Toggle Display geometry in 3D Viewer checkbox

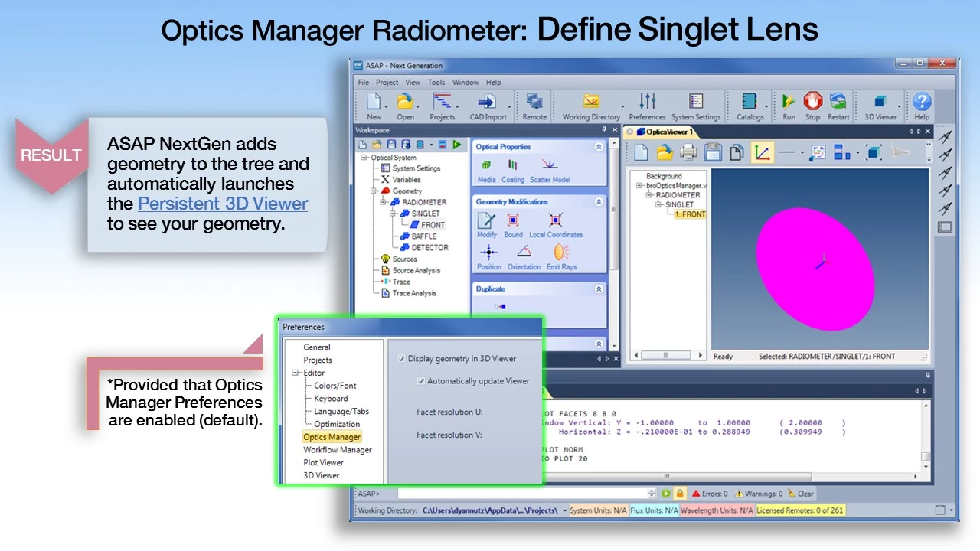pos(402,359)
